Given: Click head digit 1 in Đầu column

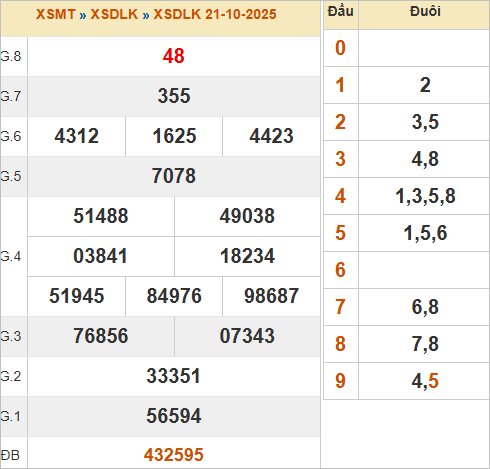Looking at the screenshot, I should (340, 85).
